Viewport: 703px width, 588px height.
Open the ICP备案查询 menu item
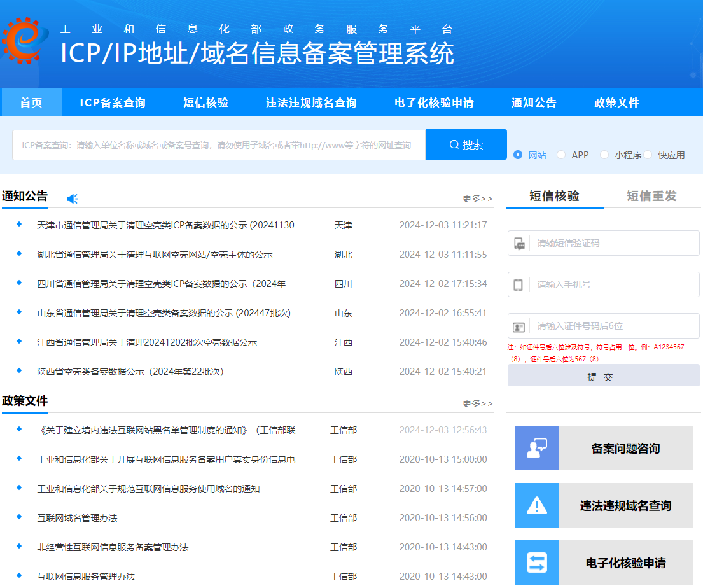pyautogui.click(x=113, y=102)
